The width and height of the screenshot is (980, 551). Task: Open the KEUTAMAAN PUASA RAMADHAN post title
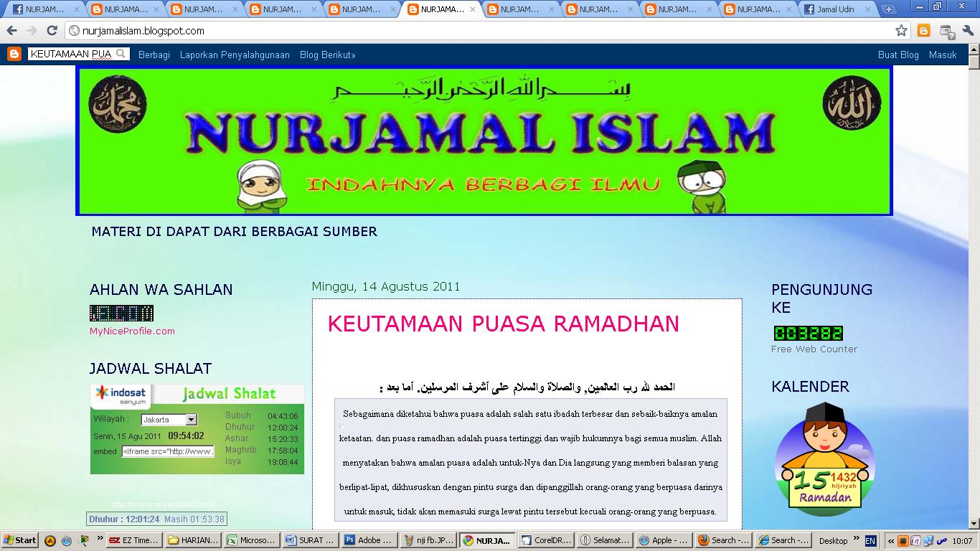(504, 324)
